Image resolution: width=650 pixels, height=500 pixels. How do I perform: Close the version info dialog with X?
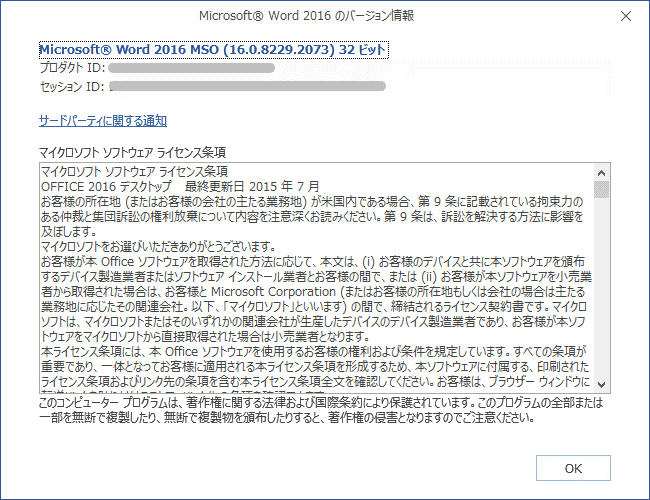[x=626, y=16]
